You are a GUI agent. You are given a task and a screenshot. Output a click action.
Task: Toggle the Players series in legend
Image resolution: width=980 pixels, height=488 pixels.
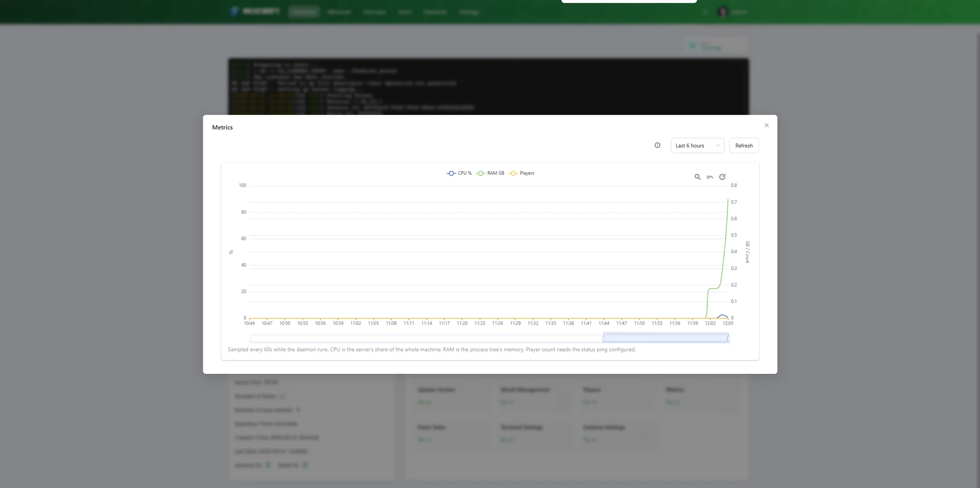tap(522, 173)
